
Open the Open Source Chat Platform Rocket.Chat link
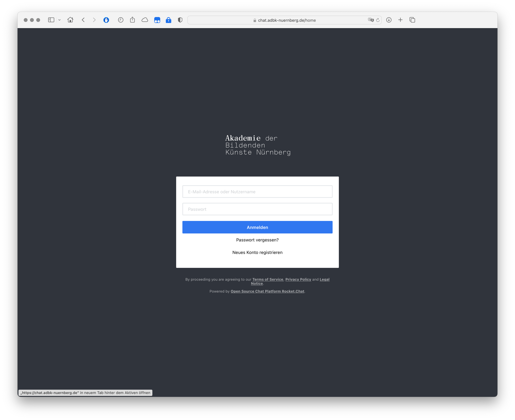pos(267,291)
